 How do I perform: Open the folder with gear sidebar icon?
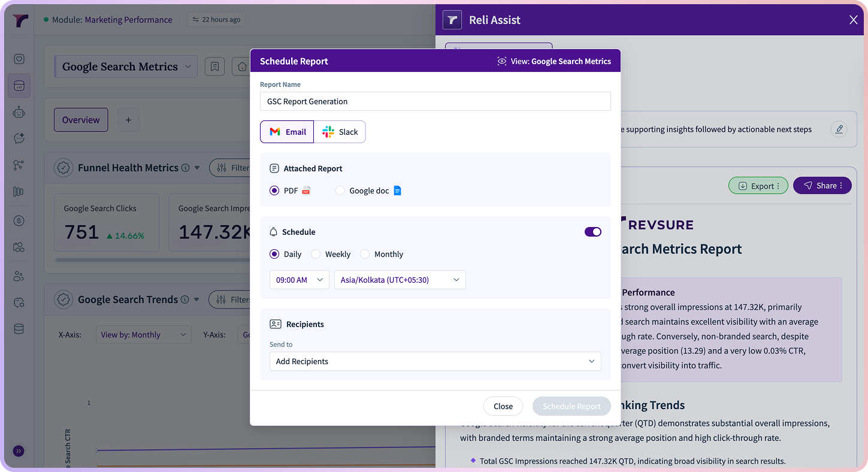point(19,247)
